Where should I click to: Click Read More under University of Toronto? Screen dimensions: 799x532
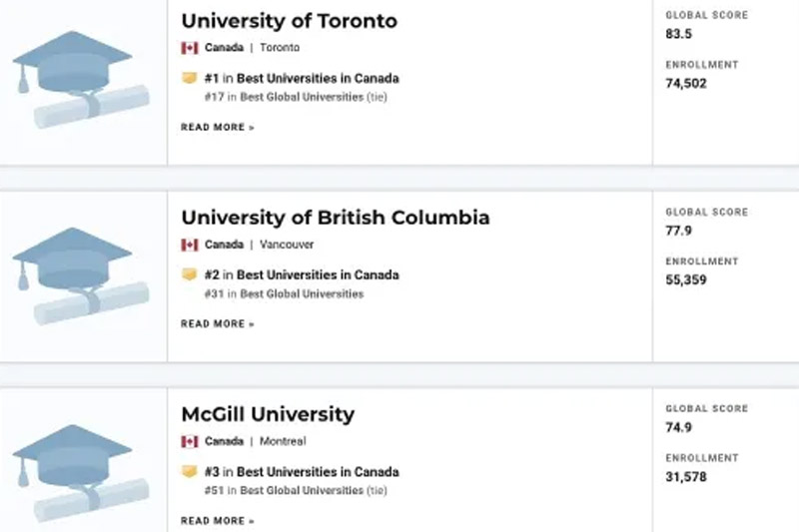point(218,128)
